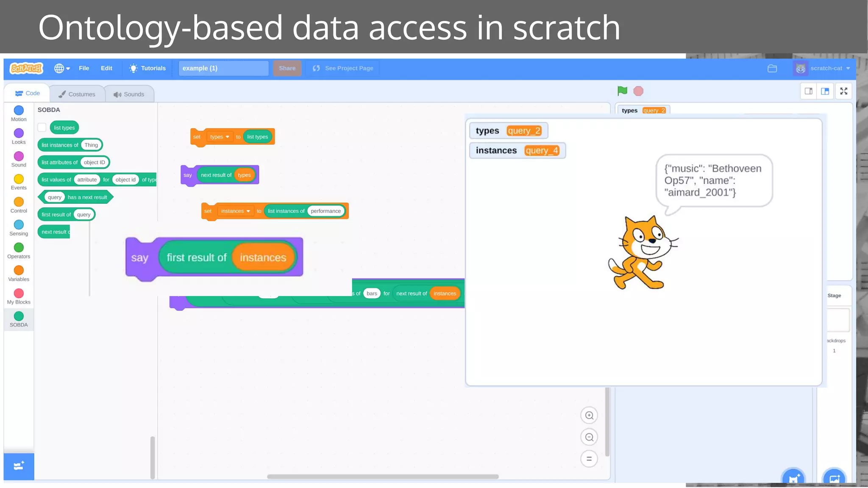This screenshot has width=868, height=488.
Task: Click the Add Extension button
Action: pyautogui.click(x=19, y=466)
